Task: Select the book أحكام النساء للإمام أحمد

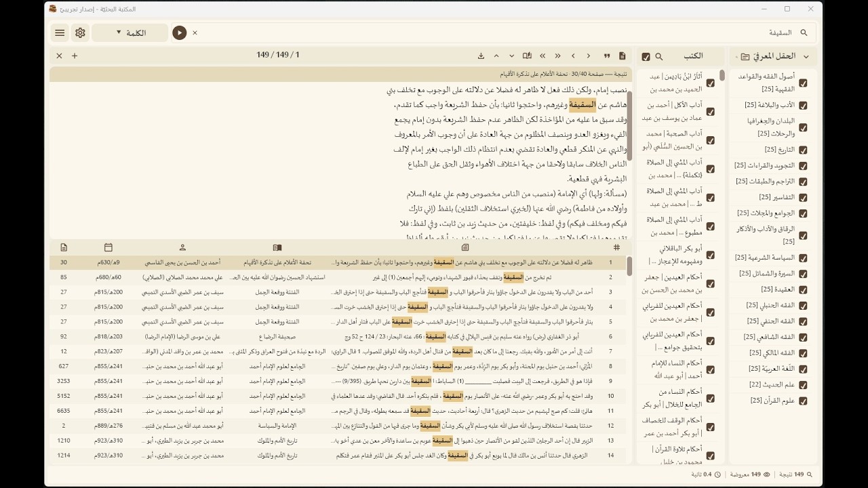Action: tap(675, 370)
